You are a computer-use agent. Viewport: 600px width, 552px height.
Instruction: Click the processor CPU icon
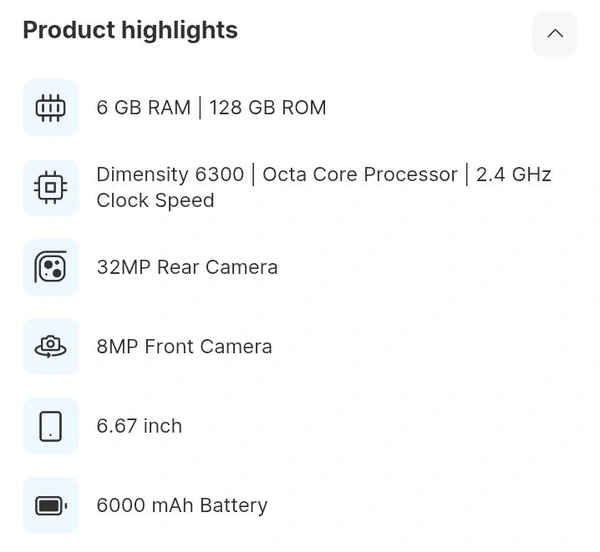click(x=51, y=187)
